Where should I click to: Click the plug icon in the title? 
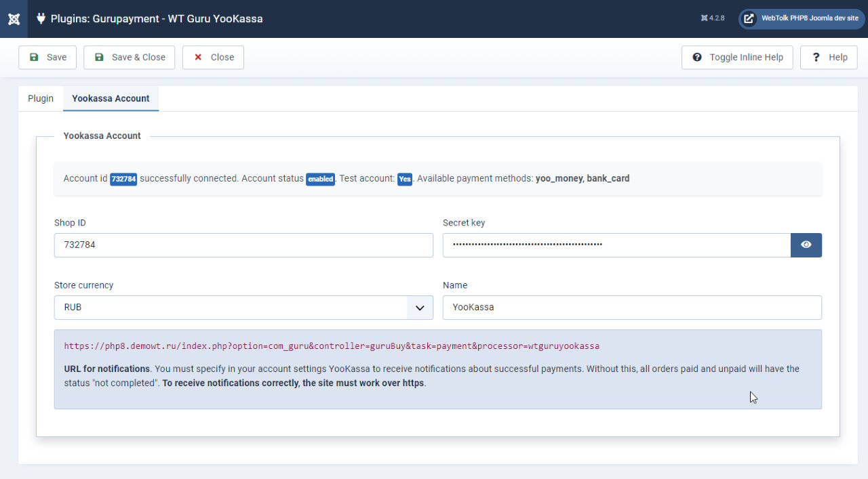point(41,19)
